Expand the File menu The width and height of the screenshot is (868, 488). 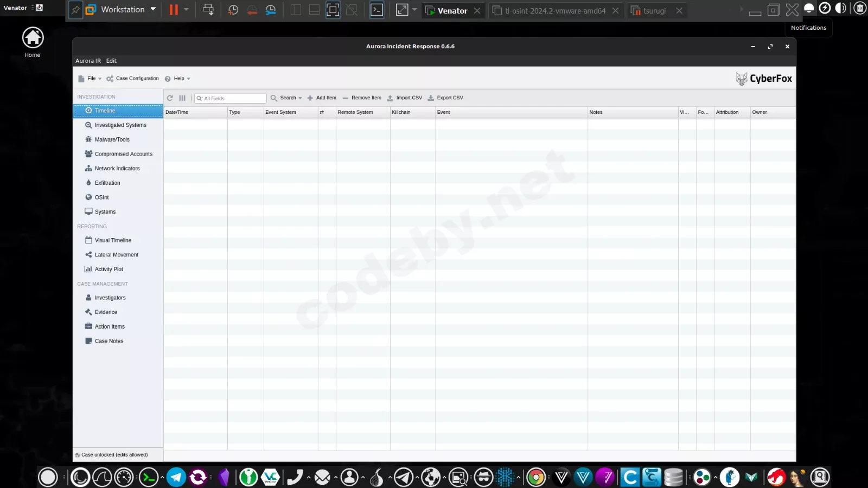[91, 78]
